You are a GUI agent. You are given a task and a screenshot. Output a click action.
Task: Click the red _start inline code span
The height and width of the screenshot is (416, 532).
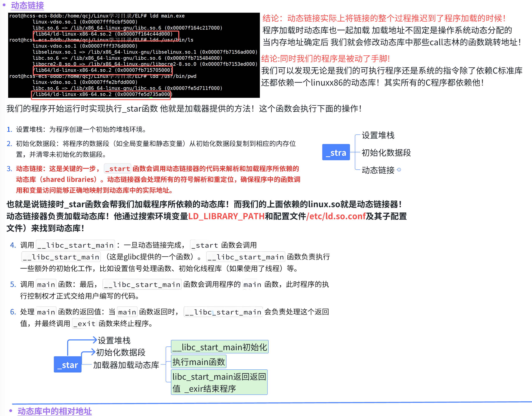(x=118, y=168)
